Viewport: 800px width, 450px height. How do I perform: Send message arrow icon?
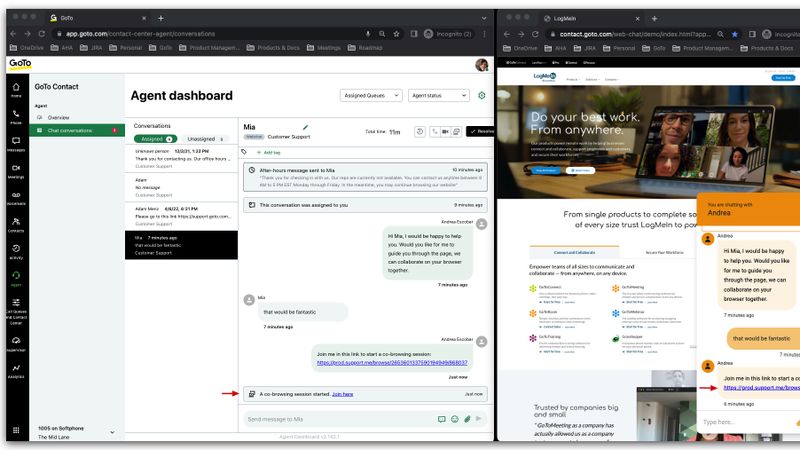click(479, 418)
